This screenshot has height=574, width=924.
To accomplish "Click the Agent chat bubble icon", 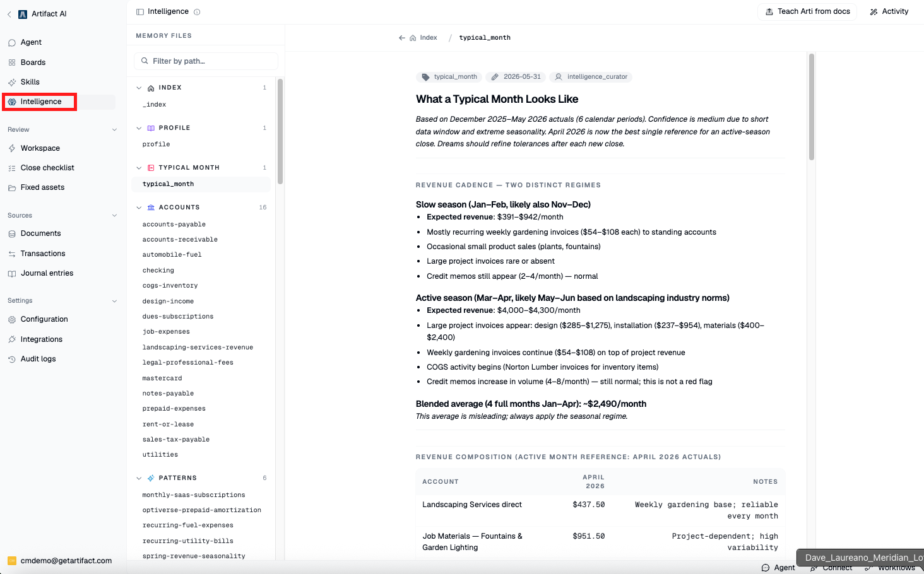I will (12, 42).
